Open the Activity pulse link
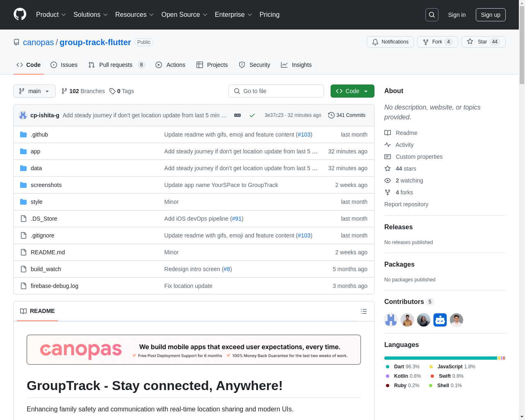Image resolution: width=525 pixels, height=420 pixels. click(x=399, y=145)
